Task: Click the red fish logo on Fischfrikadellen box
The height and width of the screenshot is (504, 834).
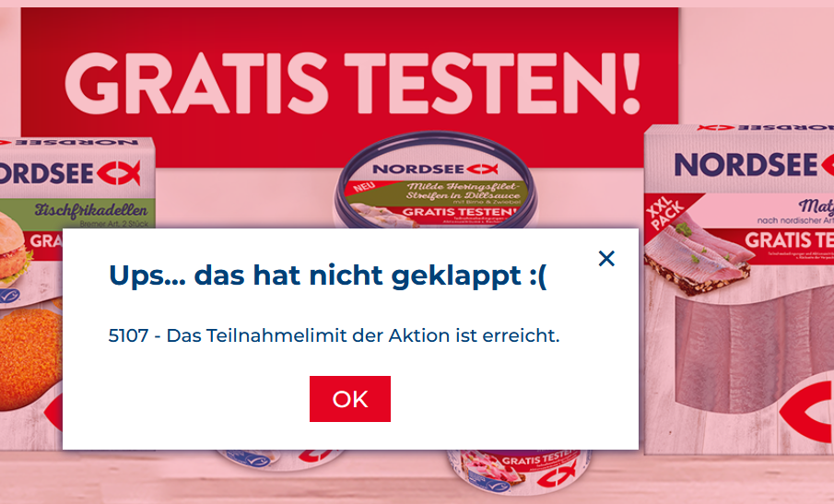Action: click(x=118, y=173)
